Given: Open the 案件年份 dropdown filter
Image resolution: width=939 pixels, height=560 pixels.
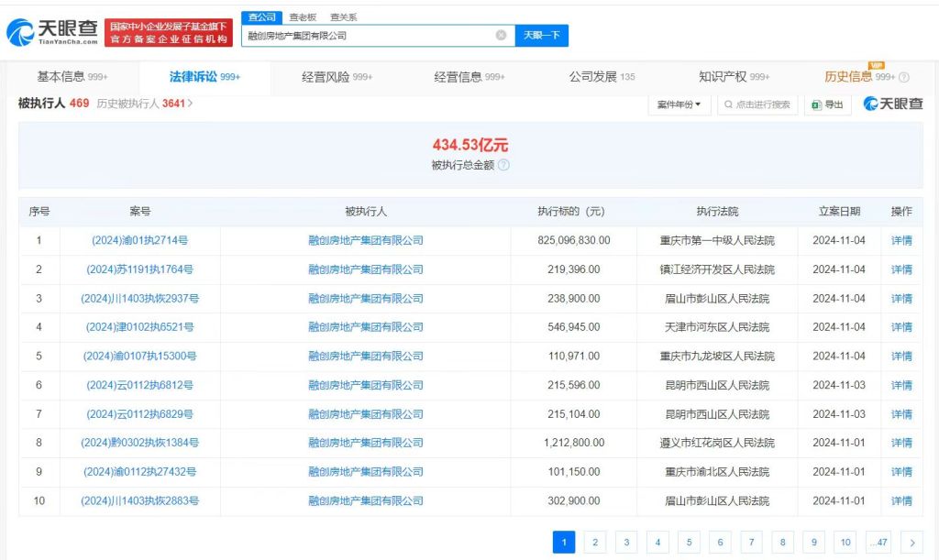Looking at the screenshot, I should 679,104.
